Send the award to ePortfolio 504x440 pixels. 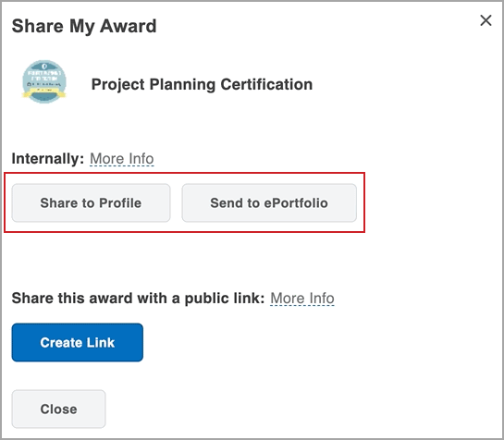coord(269,202)
